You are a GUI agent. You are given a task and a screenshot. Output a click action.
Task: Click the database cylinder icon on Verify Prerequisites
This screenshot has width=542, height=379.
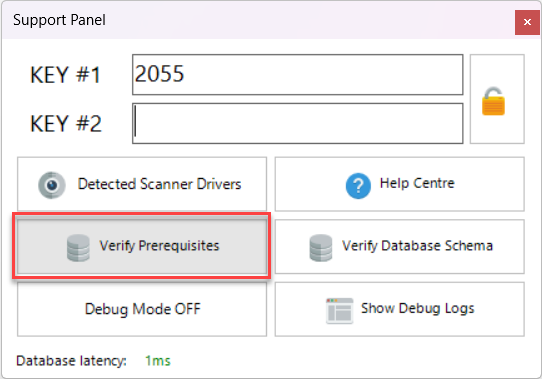[x=78, y=248]
